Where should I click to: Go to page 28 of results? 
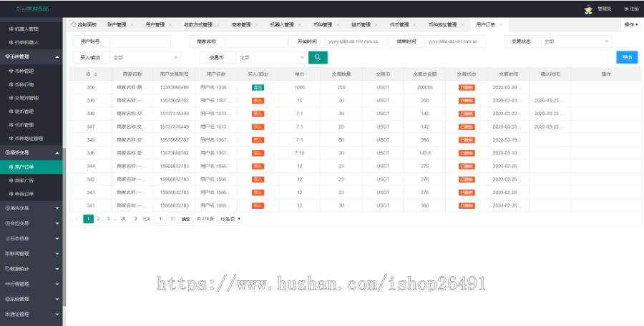(123, 219)
